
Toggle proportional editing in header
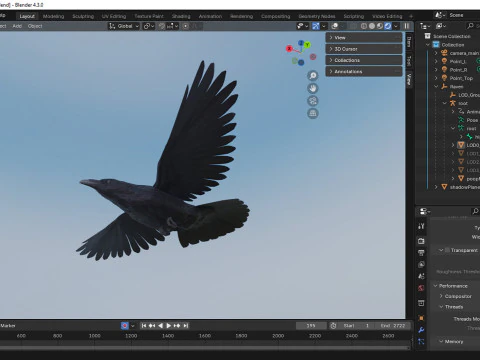coord(186,26)
